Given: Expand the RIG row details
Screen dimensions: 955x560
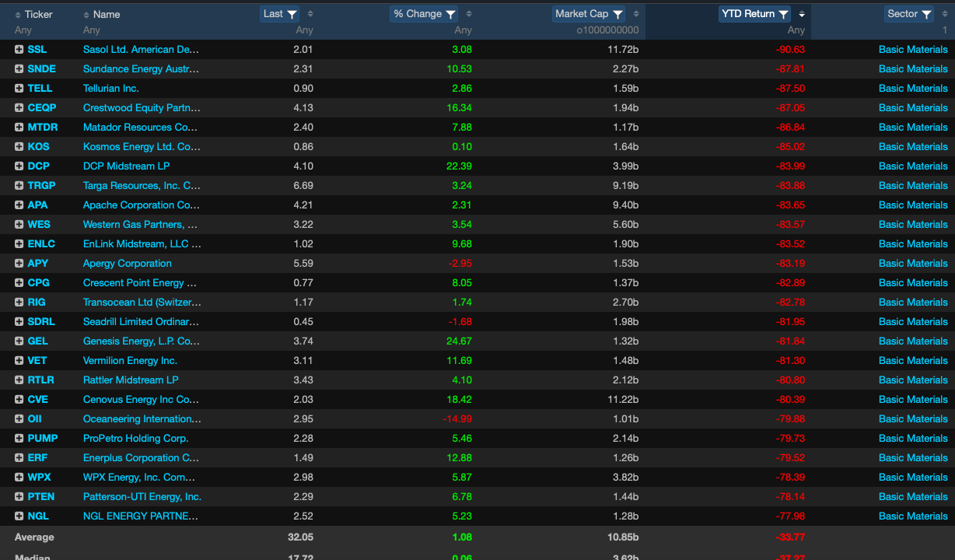Looking at the screenshot, I should (19, 302).
